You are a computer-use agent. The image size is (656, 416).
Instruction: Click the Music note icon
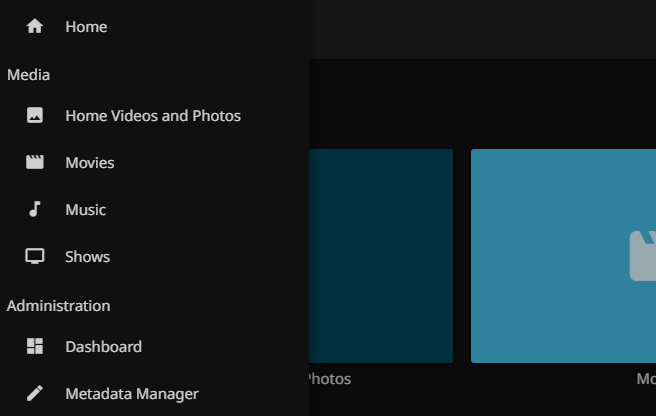click(x=35, y=209)
